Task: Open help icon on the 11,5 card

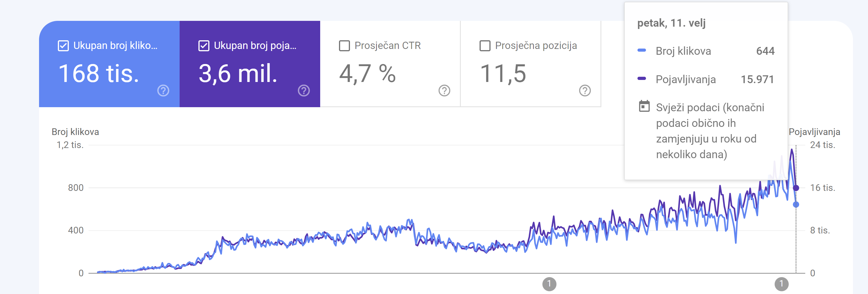Action: (x=585, y=90)
